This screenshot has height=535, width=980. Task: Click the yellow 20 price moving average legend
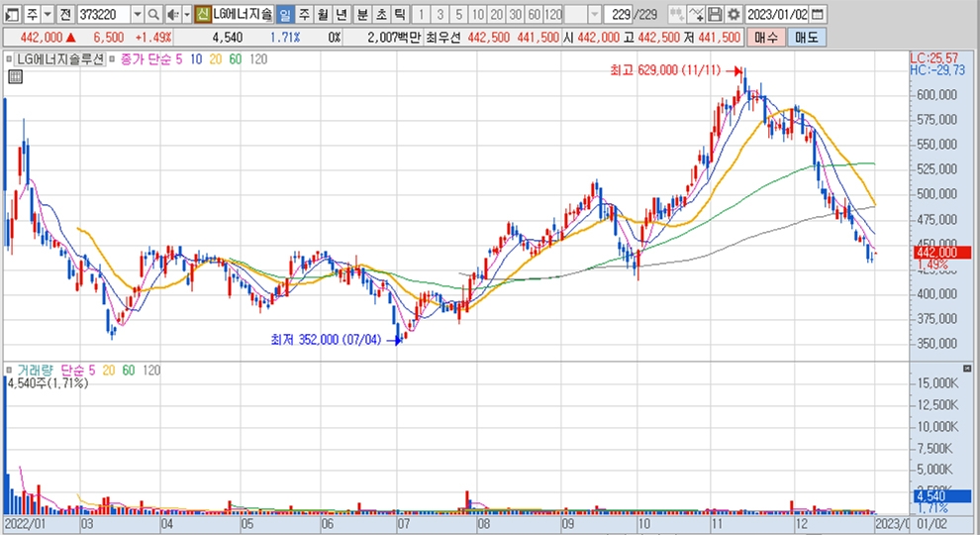(x=216, y=58)
